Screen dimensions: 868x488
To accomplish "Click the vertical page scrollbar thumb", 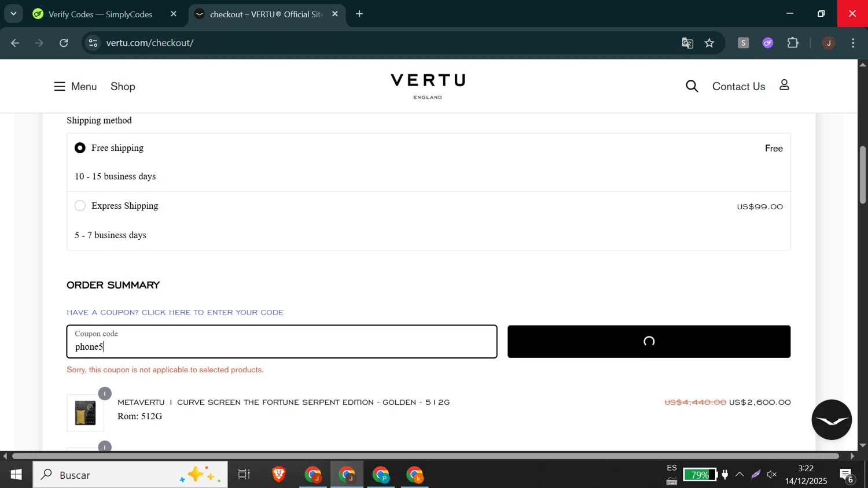I will pos(862,175).
